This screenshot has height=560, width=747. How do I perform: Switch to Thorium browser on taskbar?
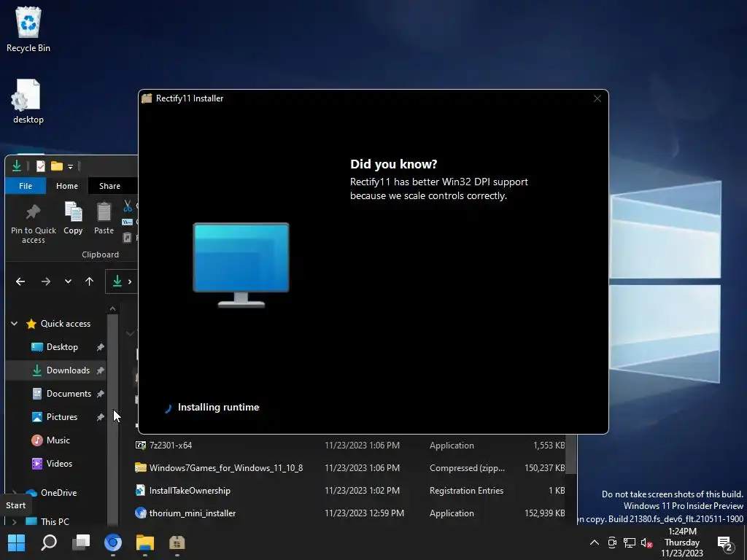tap(113, 542)
